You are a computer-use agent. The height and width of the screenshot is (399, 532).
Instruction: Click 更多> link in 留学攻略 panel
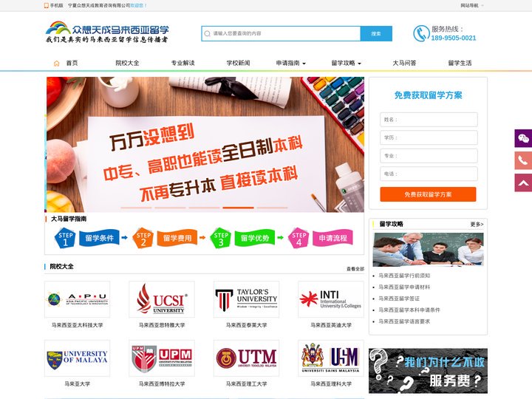pyautogui.click(x=477, y=225)
